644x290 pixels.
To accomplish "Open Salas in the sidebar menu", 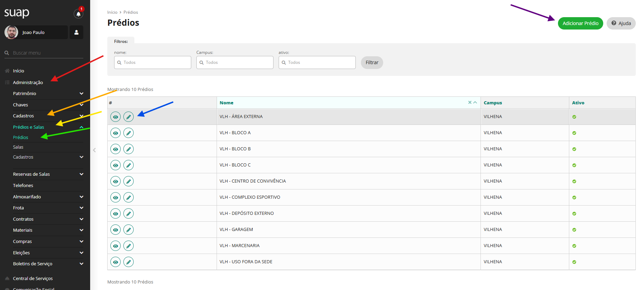I will click(18, 147).
